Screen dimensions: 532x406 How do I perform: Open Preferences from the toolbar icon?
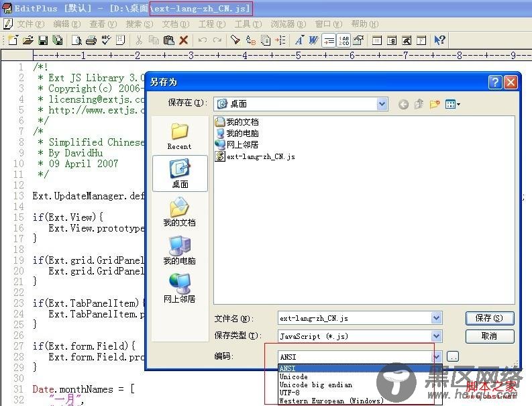pos(358,40)
